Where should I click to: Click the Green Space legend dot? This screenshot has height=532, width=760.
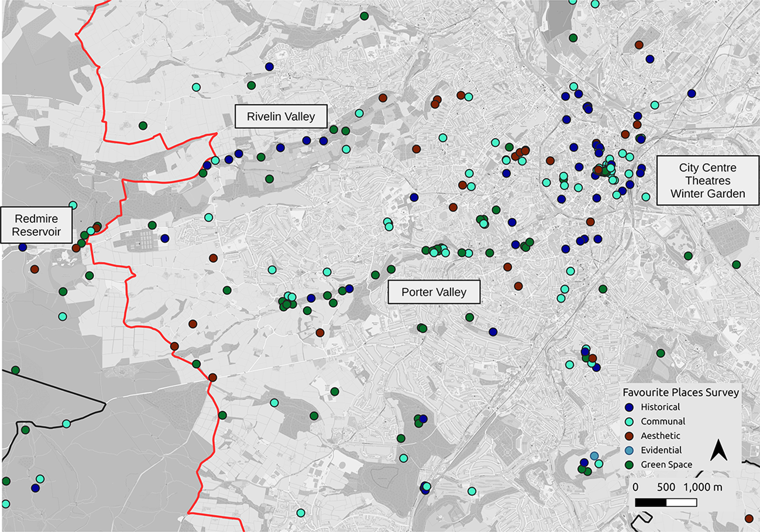pyautogui.click(x=629, y=465)
